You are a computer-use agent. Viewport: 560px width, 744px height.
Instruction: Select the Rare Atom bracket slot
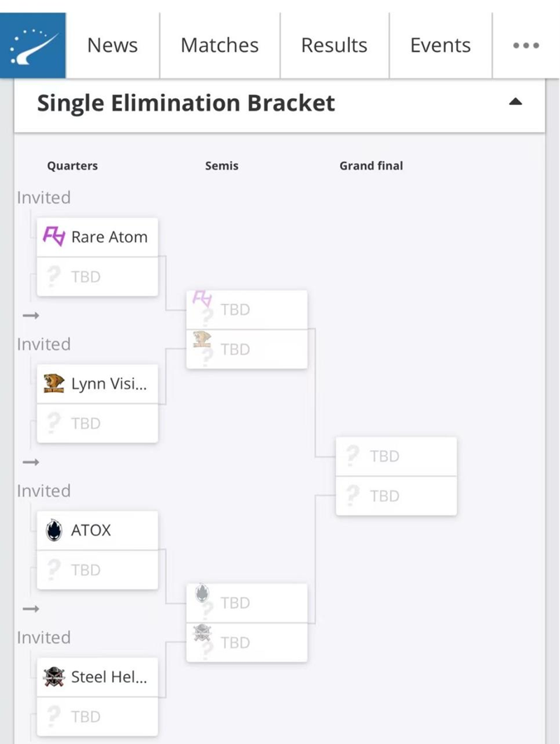(98, 237)
